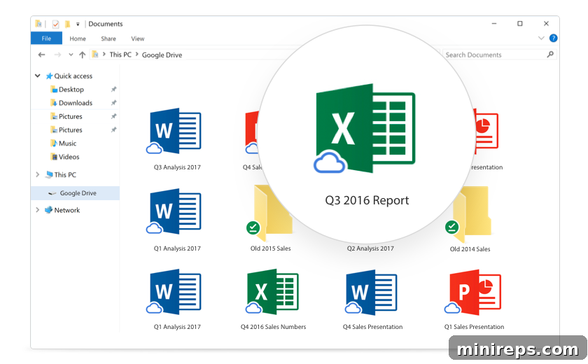
Task: Click the Q1 Sales Presentation file name
Action: tap(474, 327)
